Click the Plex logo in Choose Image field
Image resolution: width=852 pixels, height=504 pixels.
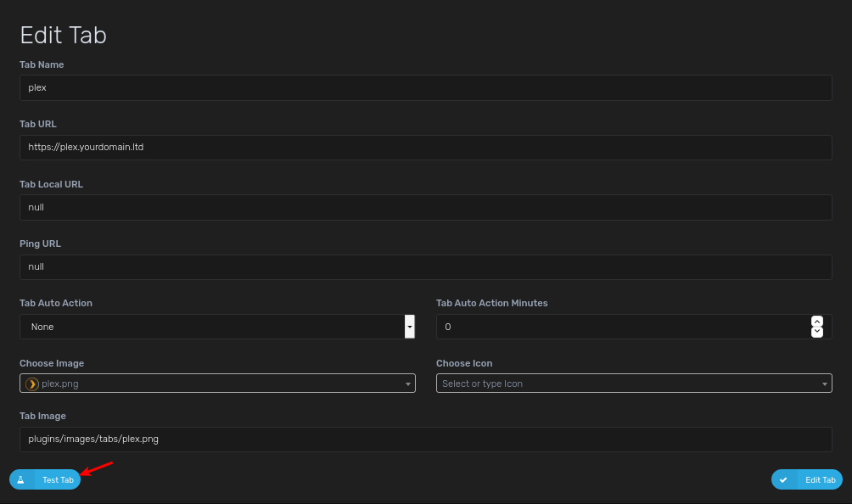(31, 383)
